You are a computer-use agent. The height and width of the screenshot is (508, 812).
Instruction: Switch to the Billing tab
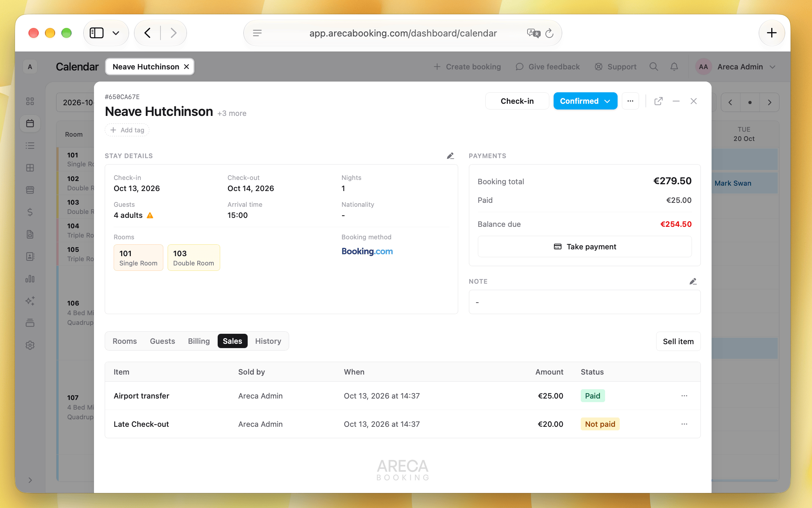click(x=199, y=341)
